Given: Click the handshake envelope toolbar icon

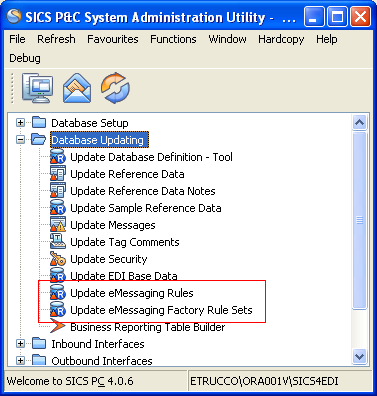Looking at the screenshot, I should point(77,88).
